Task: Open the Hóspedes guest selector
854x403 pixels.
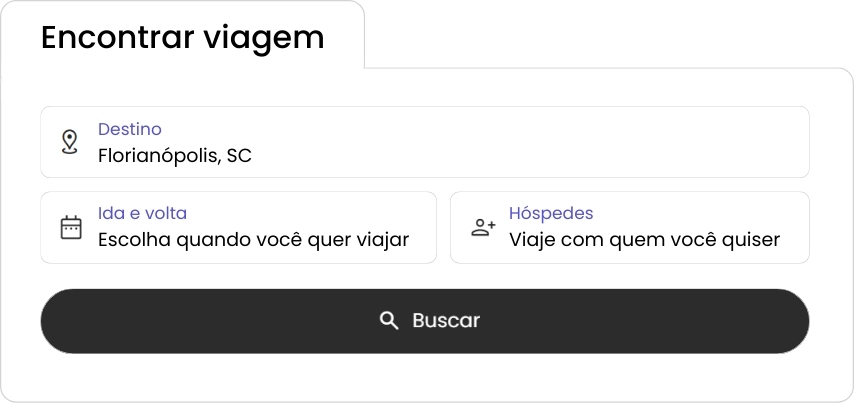Action: click(630, 227)
